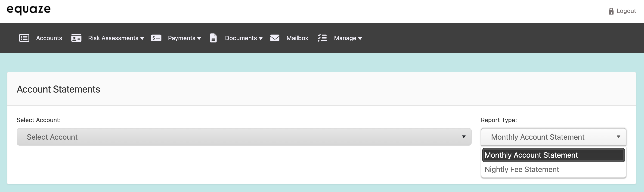Expand the Payments menu arrow
644x192 pixels.
coord(199,39)
